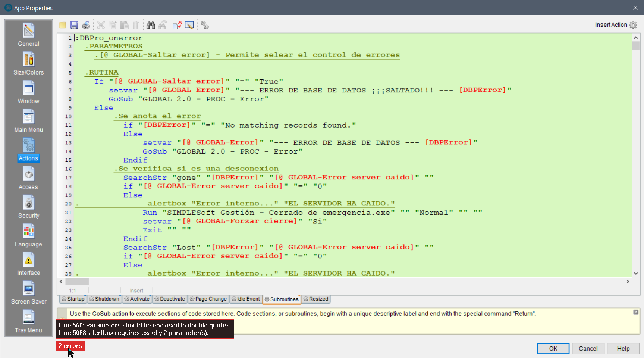644x358 pixels.
Task: Click 'Line 5088' alertbox error message
Action: click(133, 333)
